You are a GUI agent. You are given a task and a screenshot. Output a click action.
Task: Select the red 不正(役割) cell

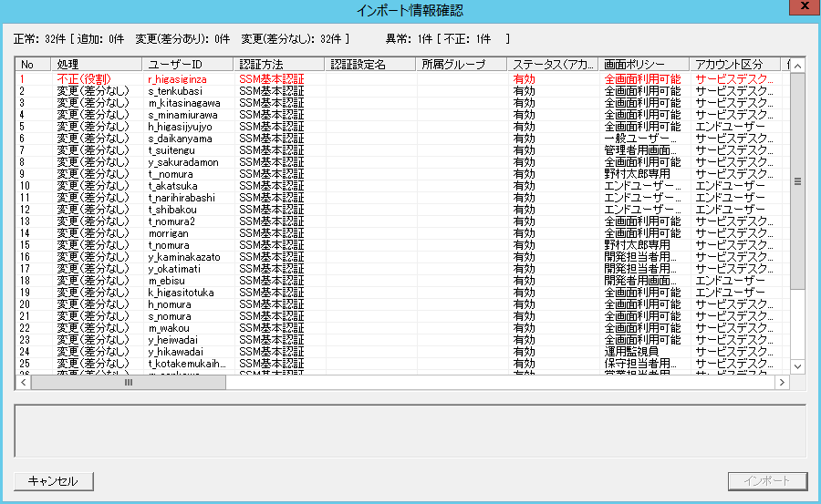[x=84, y=79]
